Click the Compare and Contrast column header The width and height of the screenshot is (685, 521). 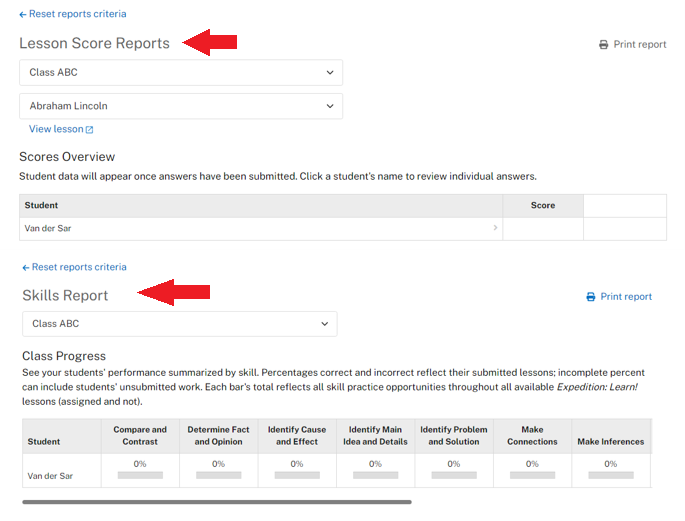tap(140, 435)
